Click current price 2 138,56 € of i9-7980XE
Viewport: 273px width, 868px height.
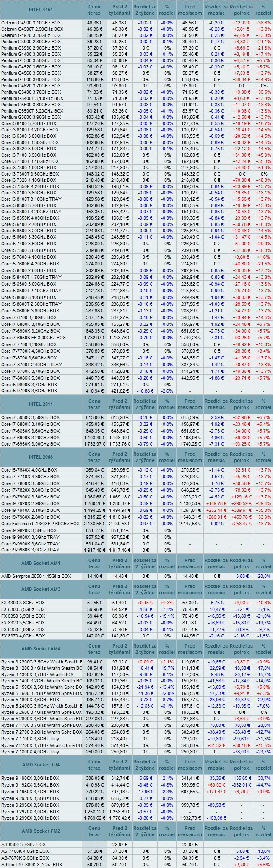coord(94,524)
